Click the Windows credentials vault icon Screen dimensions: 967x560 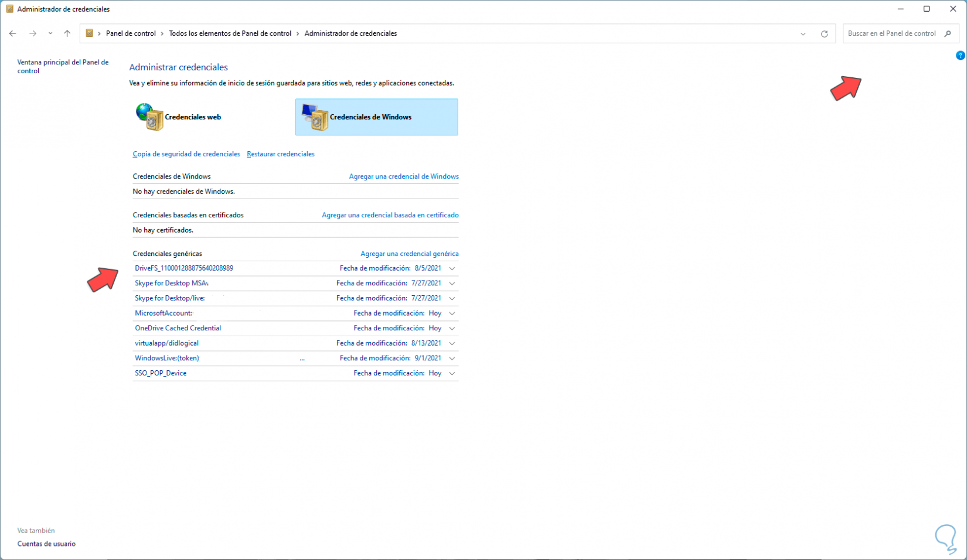pyautogui.click(x=315, y=117)
